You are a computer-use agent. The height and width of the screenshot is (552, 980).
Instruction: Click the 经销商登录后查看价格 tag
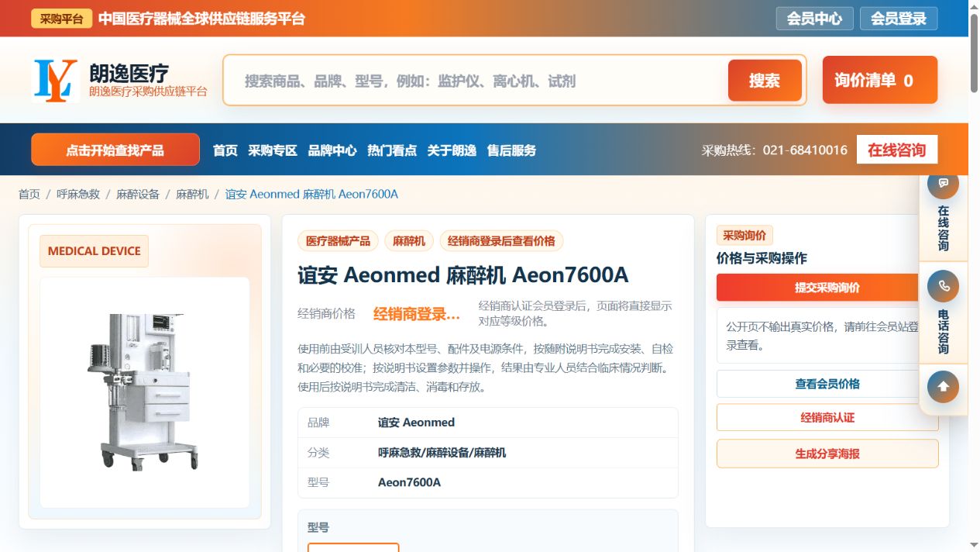pyautogui.click(x=501, y=241)
